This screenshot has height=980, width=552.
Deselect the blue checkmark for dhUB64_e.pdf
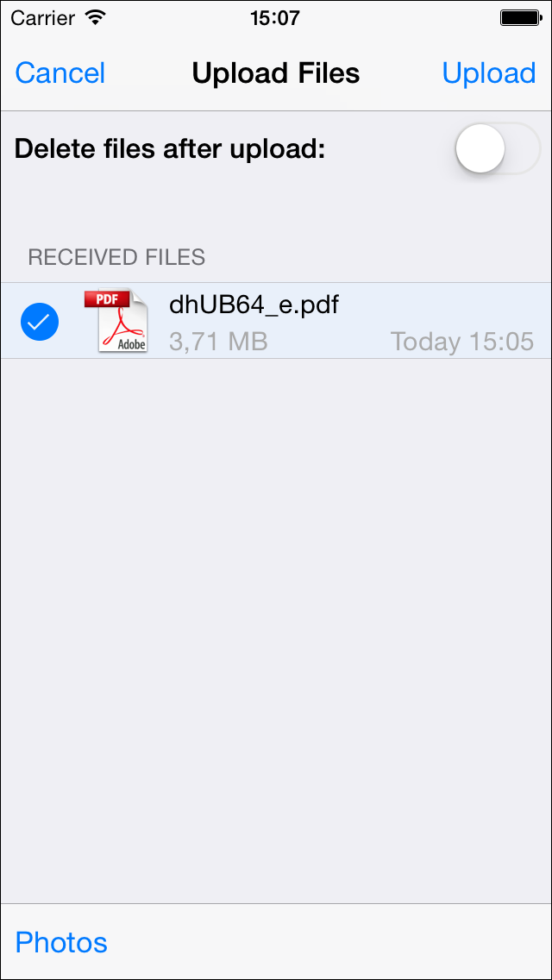point(40,321)
